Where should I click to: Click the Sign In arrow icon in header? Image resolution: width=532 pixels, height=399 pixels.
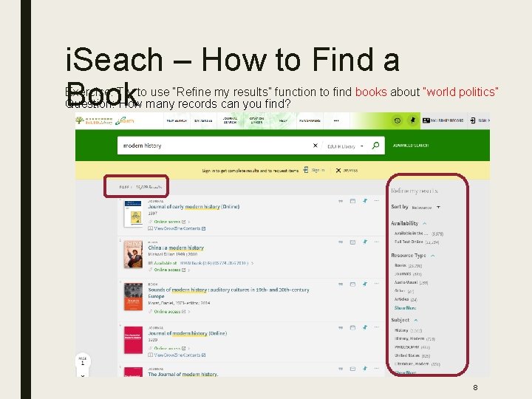[x=473, y=120]
